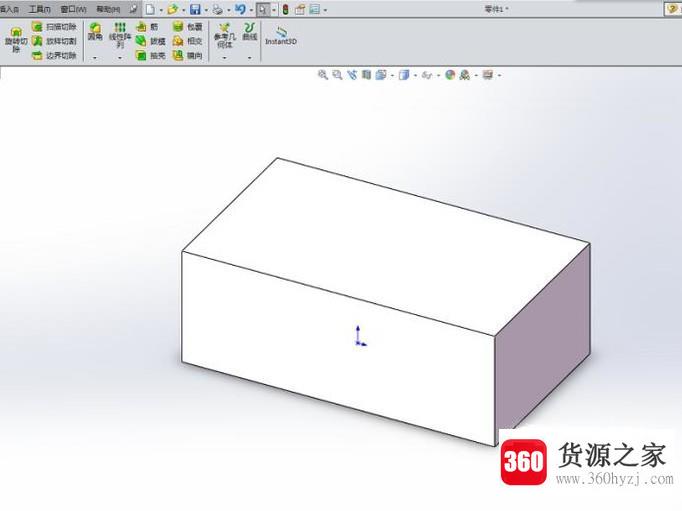The height and width of the screenshot is (511, 682).
Task: Open the File Properties icon
Action: [x=300, y=9]
